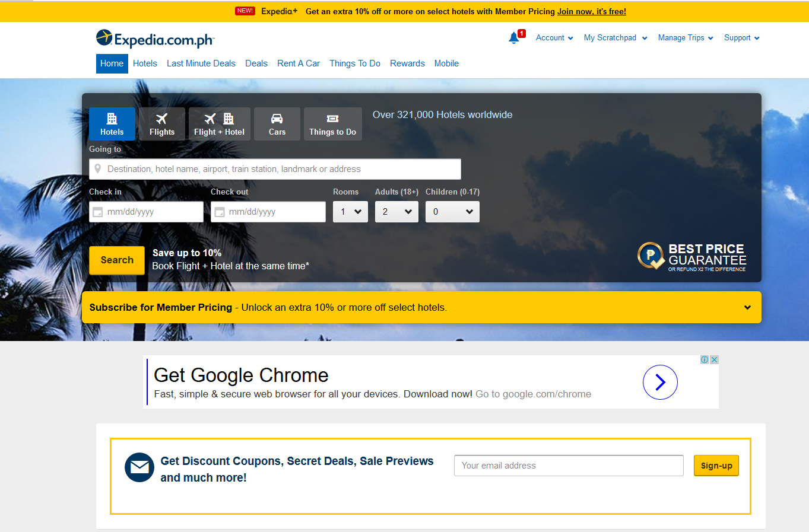This screenshot has width=809, height=532.
Task: Click the blue arrow on Chrome ad
Action: pos(660,382)
